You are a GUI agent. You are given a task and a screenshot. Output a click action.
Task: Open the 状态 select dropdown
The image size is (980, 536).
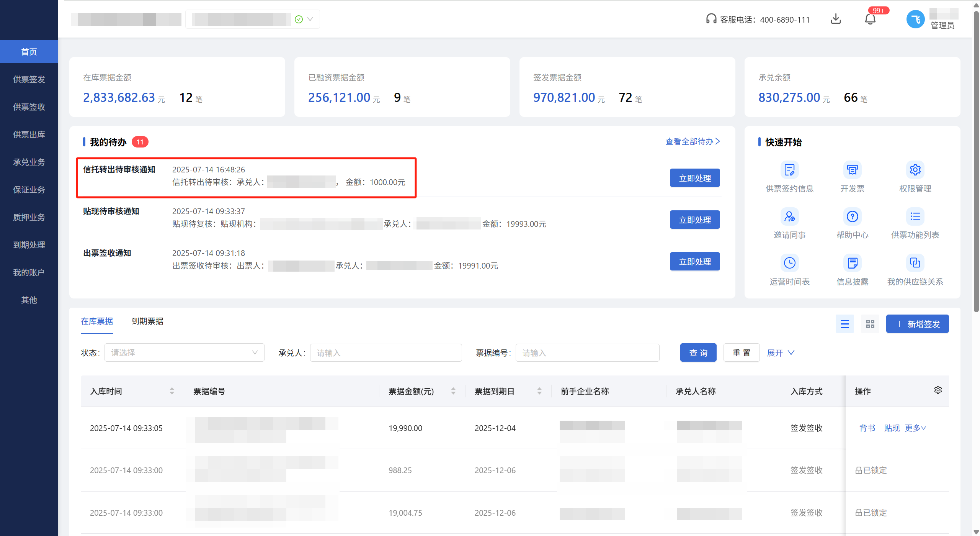[184, 352]
